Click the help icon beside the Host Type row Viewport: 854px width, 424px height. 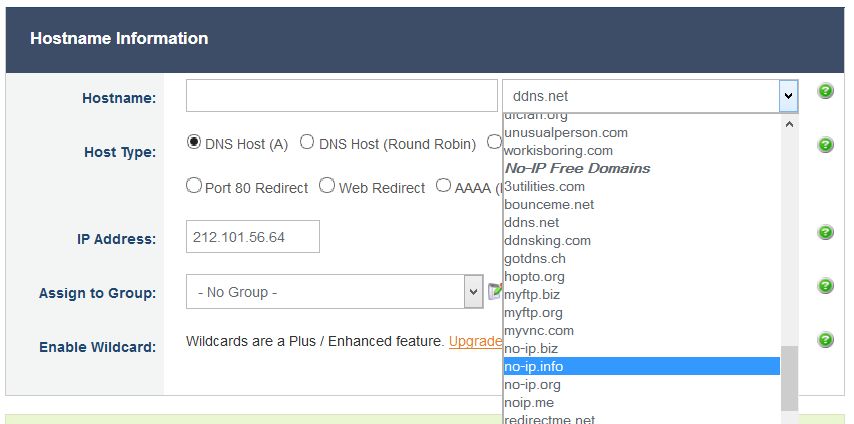[x=825, y=145]
